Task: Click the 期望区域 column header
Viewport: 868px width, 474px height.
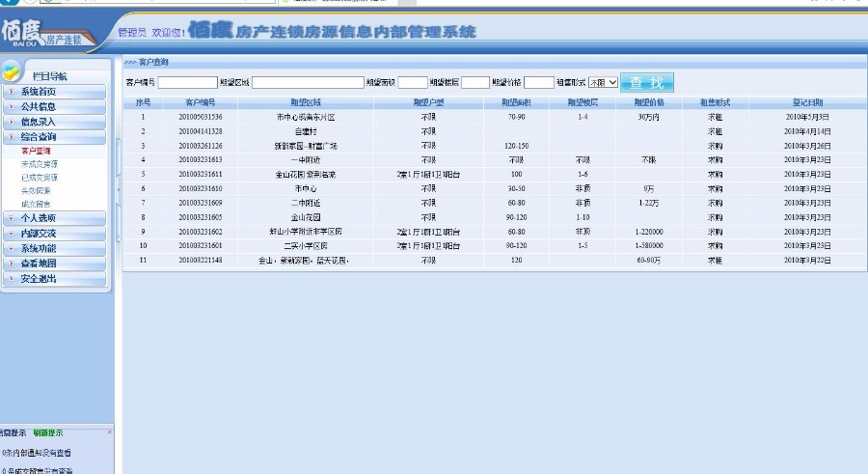Action: pyautogui.click(x=306, y=102)
